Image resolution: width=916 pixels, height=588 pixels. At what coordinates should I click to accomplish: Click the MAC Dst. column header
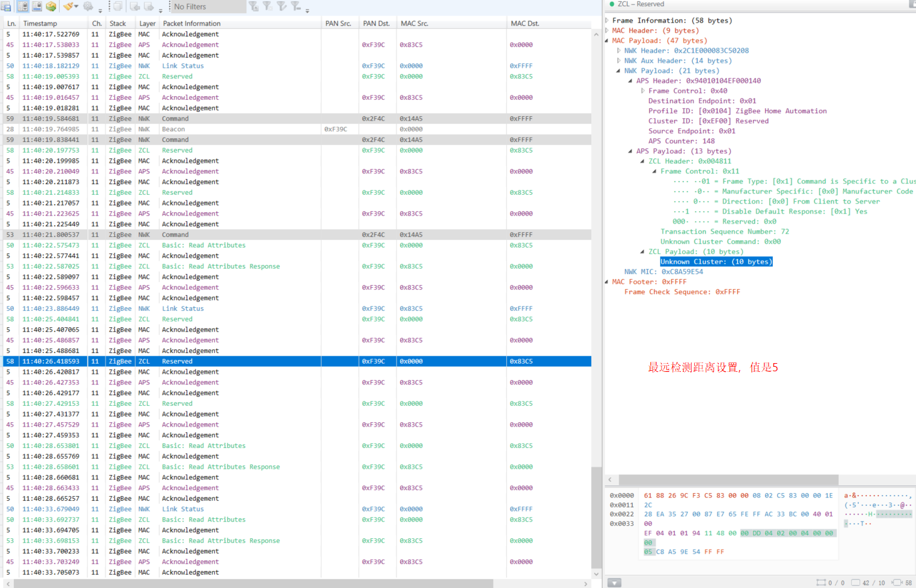tap(548, 23)
